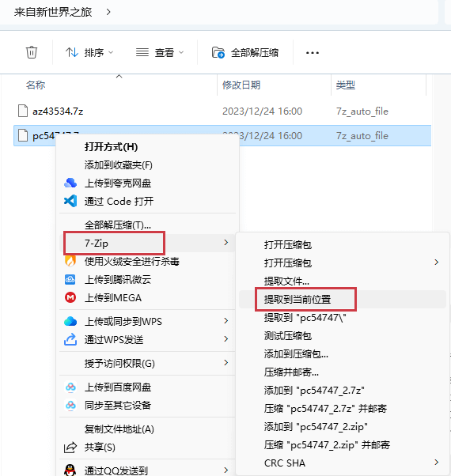
Task: Open the 排序 sort dropdown
Action: 89,52
